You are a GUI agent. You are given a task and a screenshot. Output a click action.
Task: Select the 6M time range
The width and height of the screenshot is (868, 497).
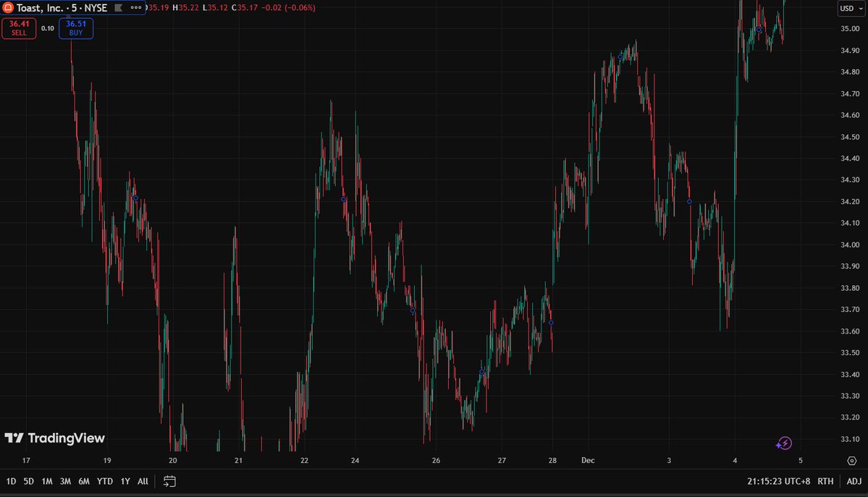pos(83,482)
